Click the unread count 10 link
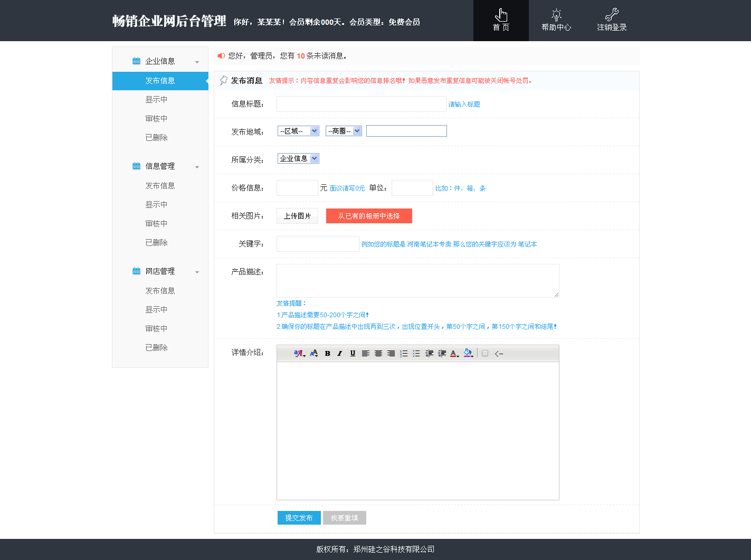Screen dimensions: 751x560 (301, 56)
